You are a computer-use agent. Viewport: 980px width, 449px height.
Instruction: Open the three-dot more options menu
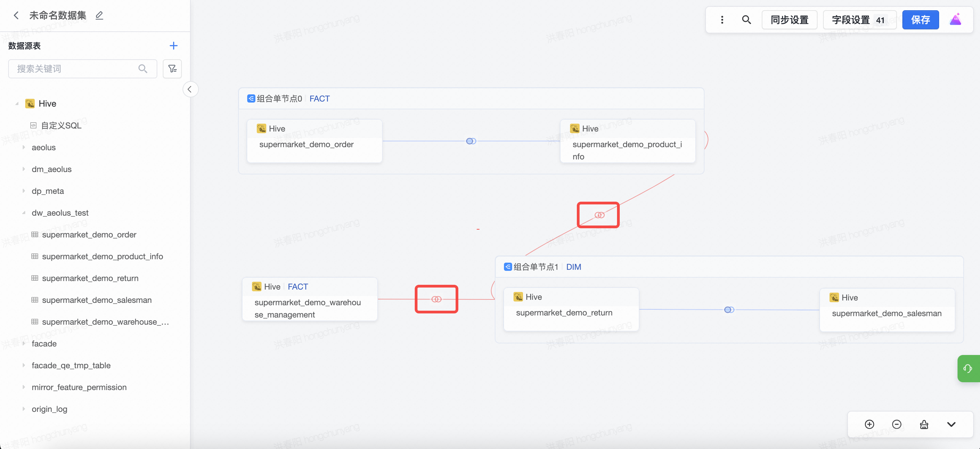tap(722, 20)
